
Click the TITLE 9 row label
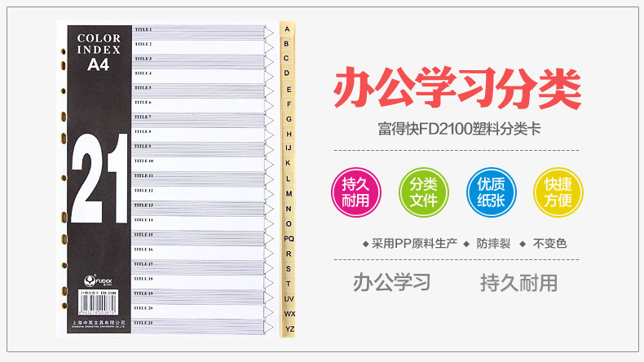click(x=143, y=146)
